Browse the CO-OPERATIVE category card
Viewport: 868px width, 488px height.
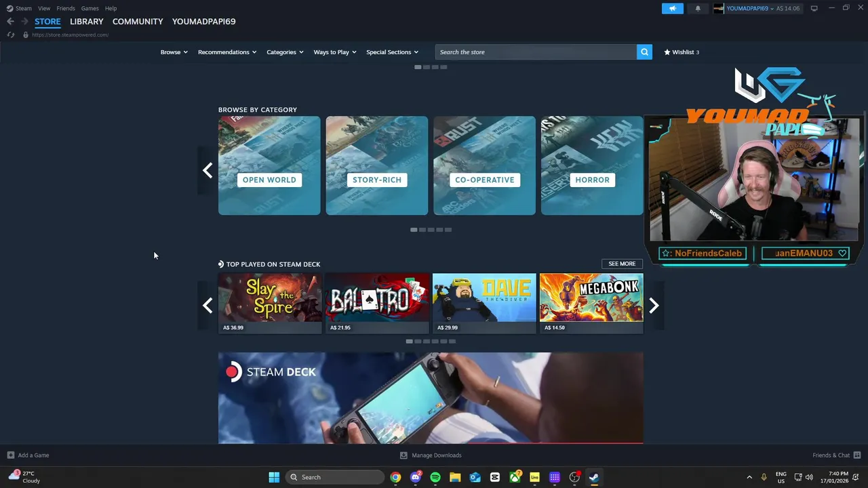[484, 166]
